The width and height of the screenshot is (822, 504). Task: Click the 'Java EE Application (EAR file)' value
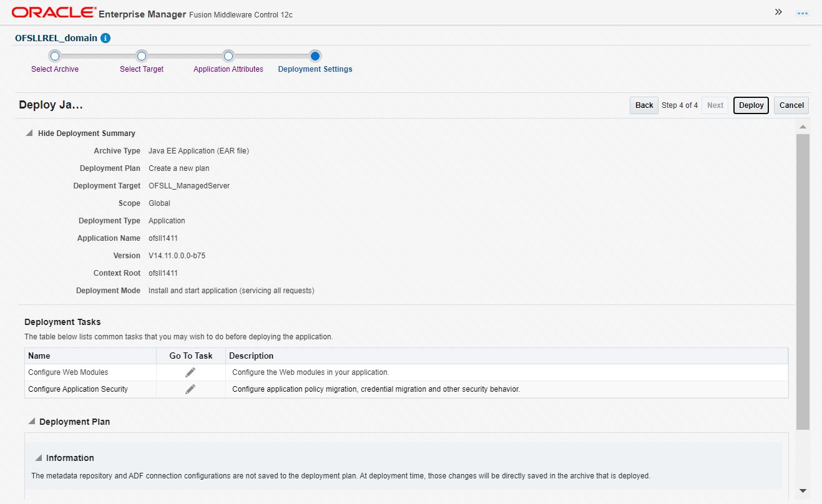click(x=199, y=151)
